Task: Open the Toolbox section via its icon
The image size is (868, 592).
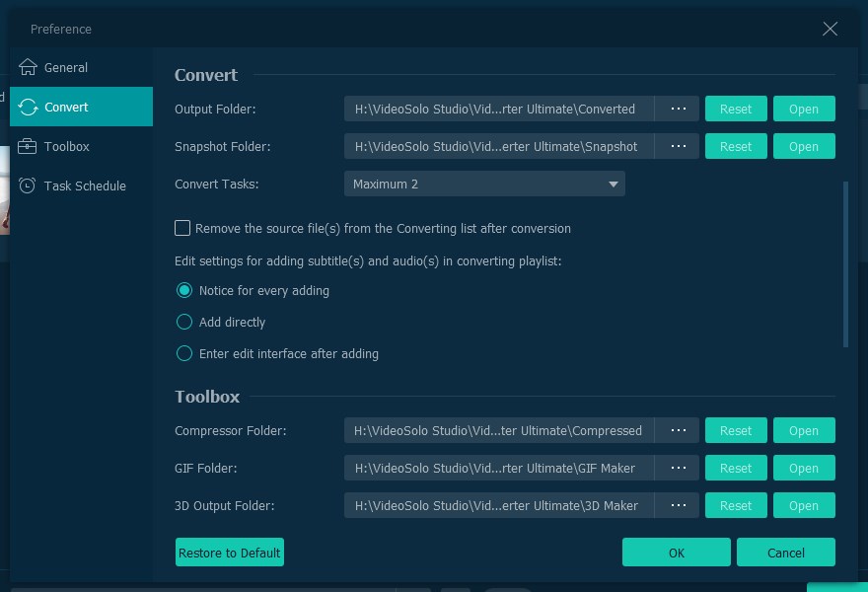Action: [28, 146]
